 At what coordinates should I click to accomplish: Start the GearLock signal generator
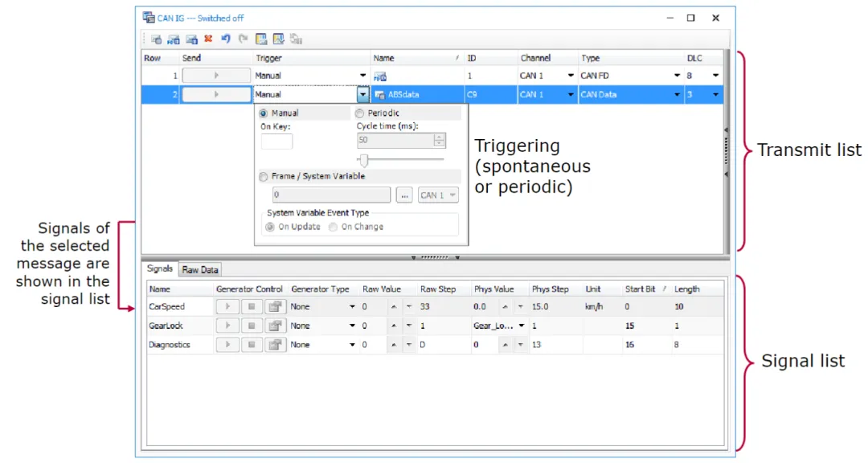[227, 326]
